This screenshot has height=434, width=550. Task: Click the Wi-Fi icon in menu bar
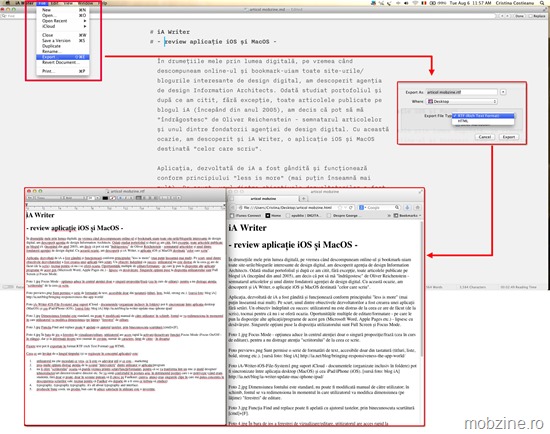pyautogui.click(x=415, y=3)
